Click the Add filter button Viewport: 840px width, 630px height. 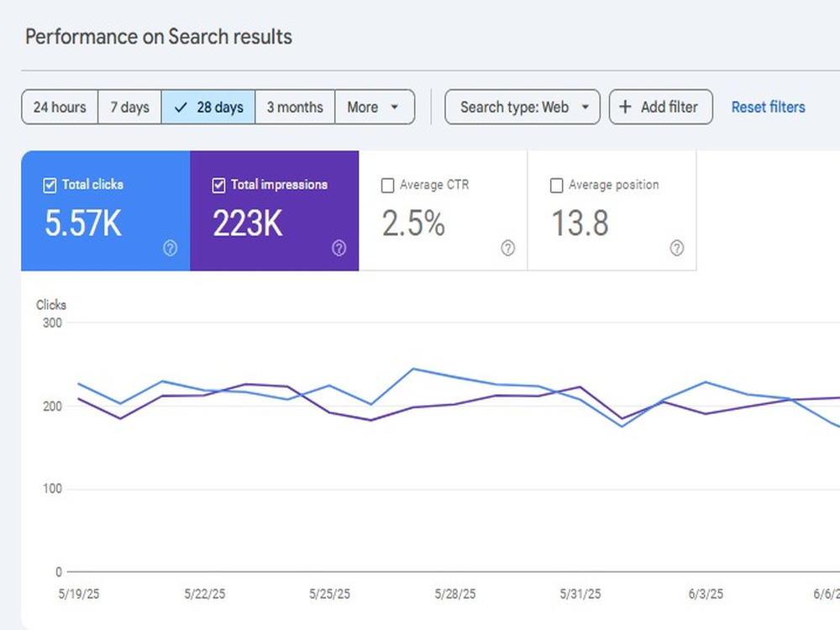(x=660, y=107)
